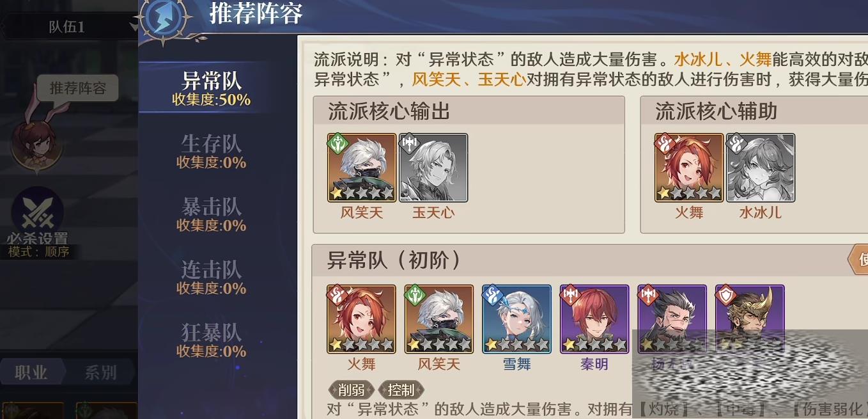The height and width of the screenshot is (419, 868).
Task: Click the orange use button beside 异常队（初阶）
Action: (858, 260)
